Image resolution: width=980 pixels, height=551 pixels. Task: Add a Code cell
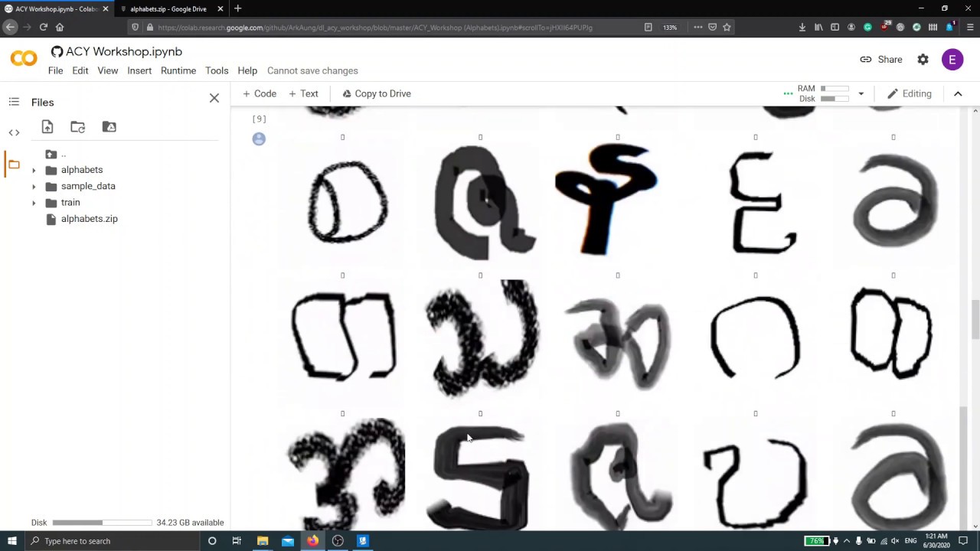(x=260, y=93)
